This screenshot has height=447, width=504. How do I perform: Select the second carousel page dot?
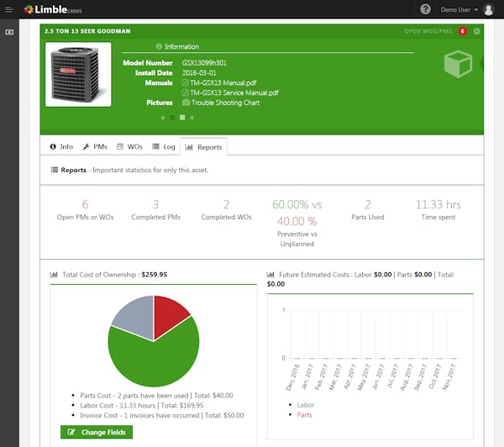pos(182,118)
